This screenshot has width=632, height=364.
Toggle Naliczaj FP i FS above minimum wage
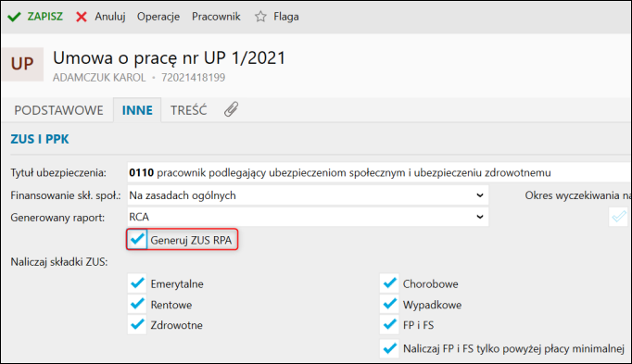[389, 348]
